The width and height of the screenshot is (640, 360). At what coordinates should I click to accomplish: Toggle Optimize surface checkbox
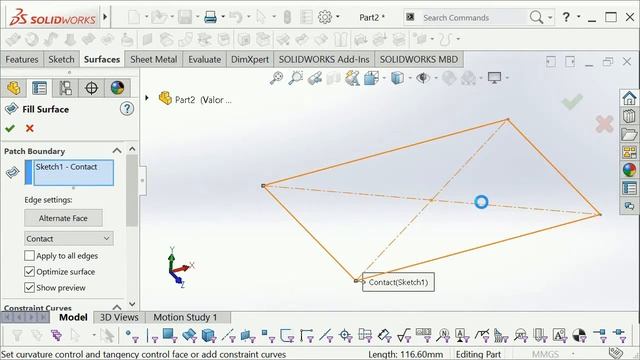coord(29,271)
